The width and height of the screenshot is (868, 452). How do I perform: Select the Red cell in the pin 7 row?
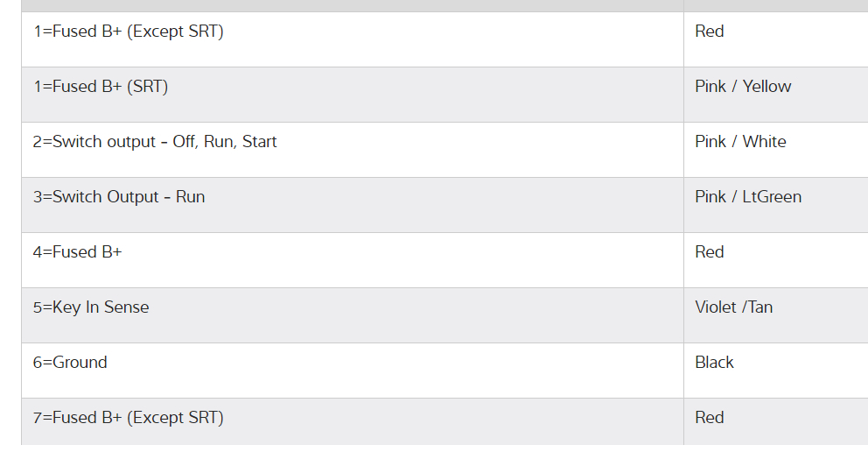(710, 418)
